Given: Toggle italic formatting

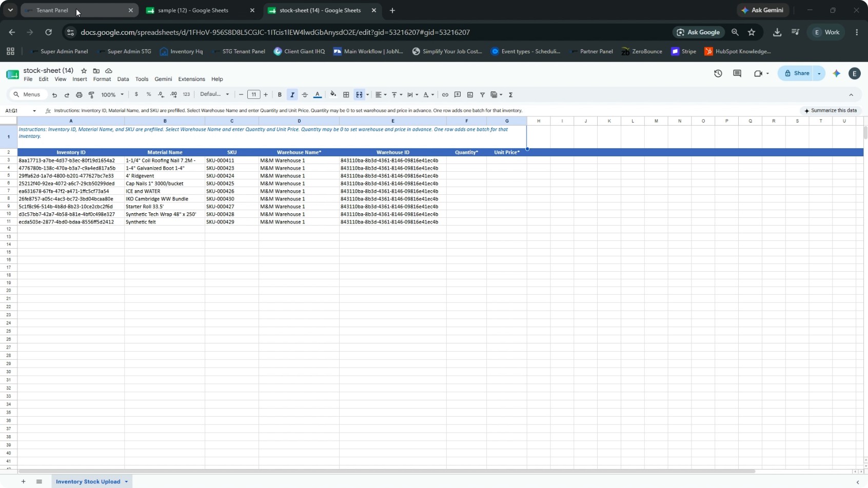Looking at the screenshot, I should click(x=292, y=95).
